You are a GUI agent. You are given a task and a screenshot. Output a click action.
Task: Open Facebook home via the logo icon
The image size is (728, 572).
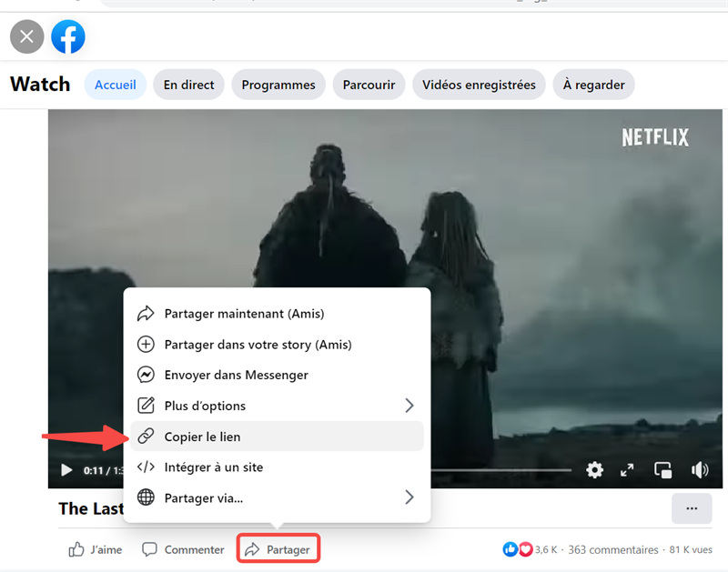click(x=68, y=36)
